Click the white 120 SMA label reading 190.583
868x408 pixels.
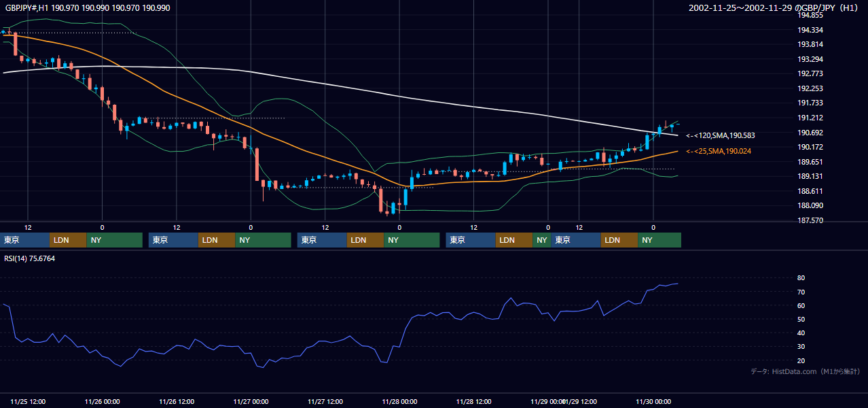pos(721,135)
